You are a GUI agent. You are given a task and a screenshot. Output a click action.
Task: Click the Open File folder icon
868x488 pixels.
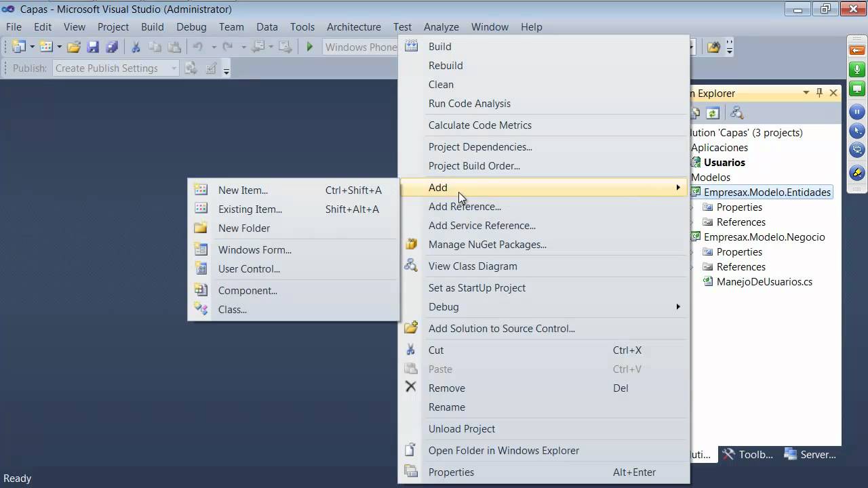pyautogui.click(x=74, y=47)
